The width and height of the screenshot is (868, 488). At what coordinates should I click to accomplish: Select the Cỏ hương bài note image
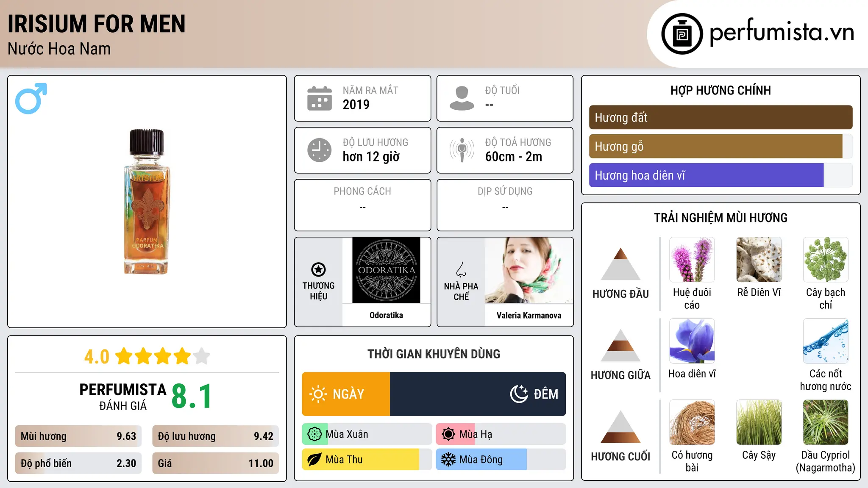pyautogui.click(x=692, y=422)
